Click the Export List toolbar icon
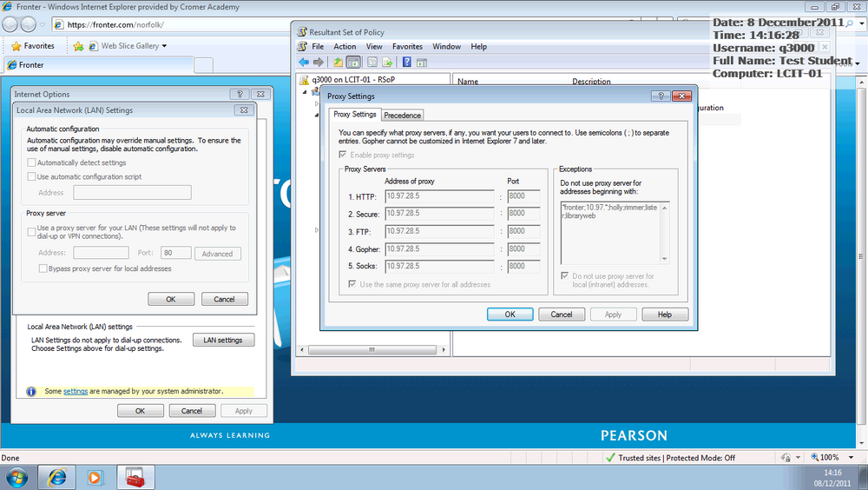 pos(387,62)
